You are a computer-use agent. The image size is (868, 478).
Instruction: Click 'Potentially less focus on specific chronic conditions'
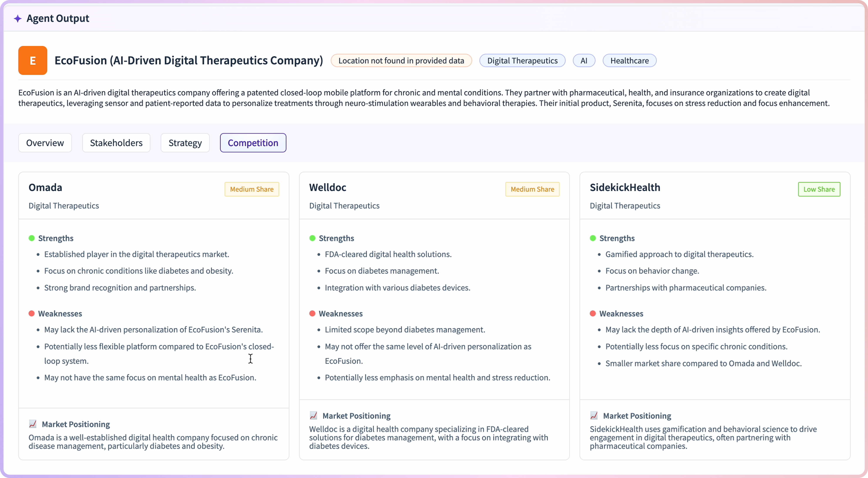pyautogui.click(x=696, y=347)
